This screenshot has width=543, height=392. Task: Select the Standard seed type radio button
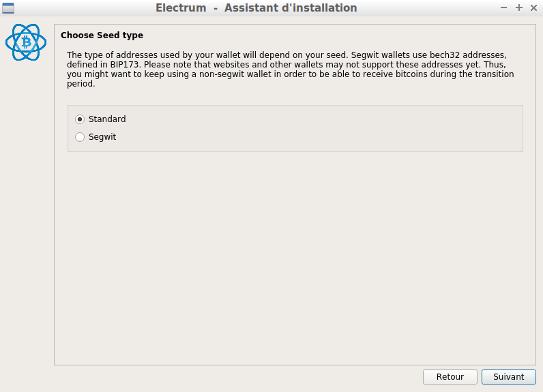tap(80, 119)
